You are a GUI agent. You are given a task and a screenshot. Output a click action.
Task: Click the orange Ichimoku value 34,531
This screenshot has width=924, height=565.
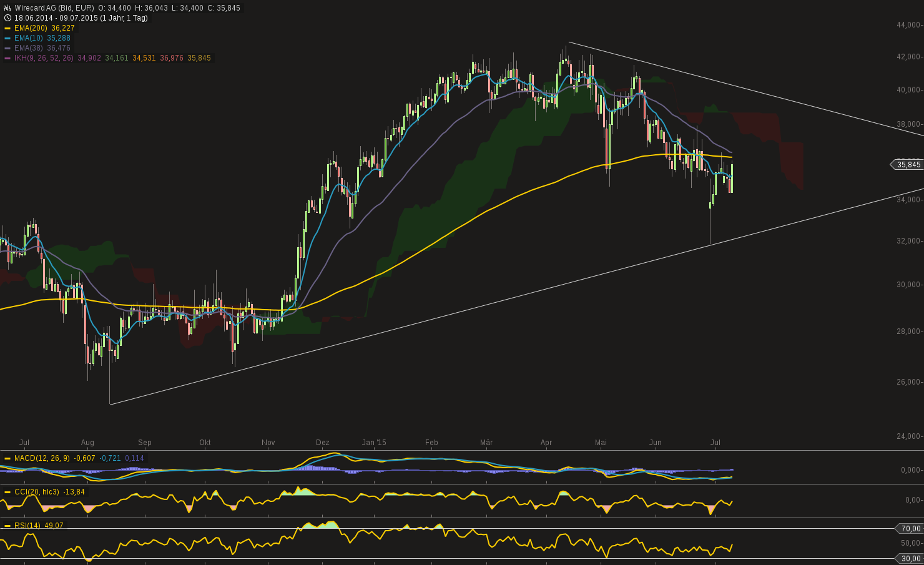pyautogui.click(x=144, y=58)
